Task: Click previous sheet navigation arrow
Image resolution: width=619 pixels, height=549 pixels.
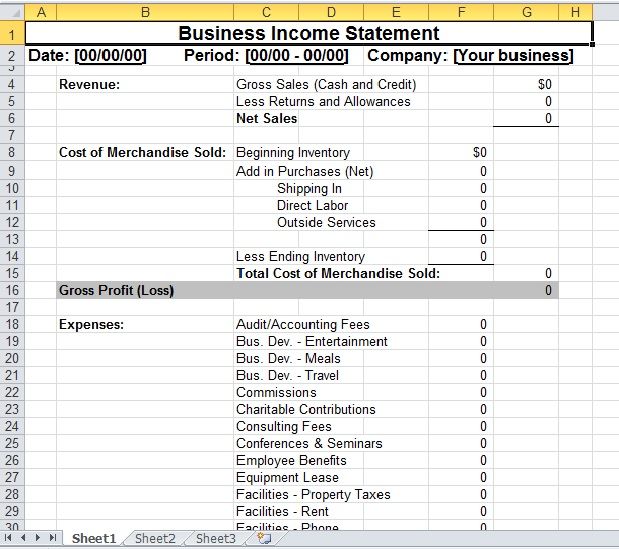Action: [x=23, y=538]
